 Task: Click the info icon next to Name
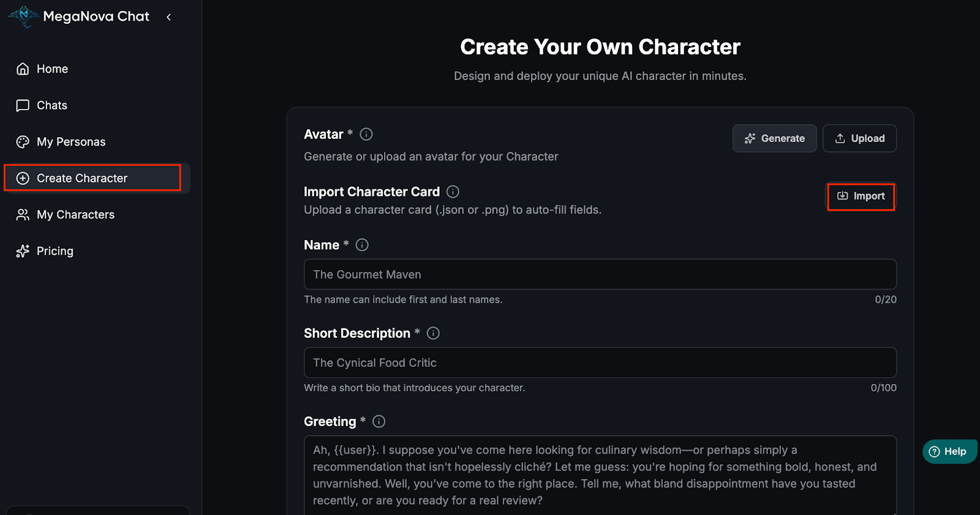click(x=362, y=245)
